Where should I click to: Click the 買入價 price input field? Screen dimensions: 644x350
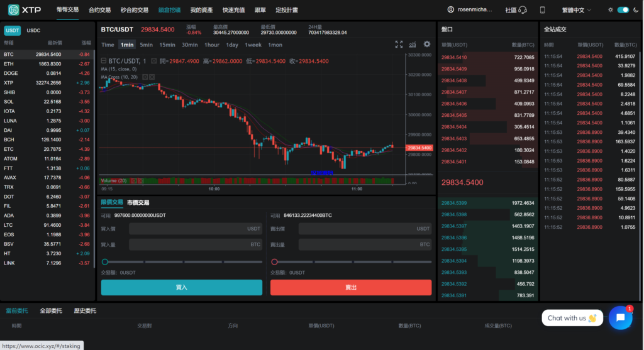[x=196, y=229]
